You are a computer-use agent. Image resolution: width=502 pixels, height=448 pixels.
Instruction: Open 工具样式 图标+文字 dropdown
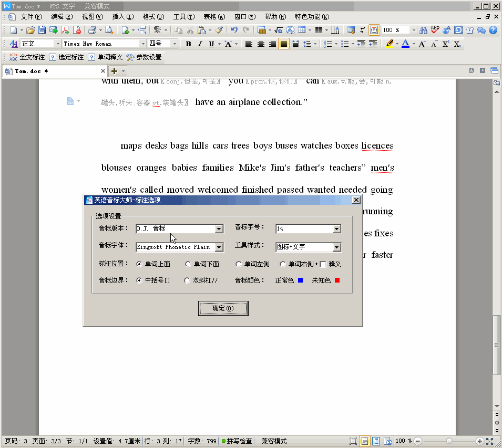336,247
